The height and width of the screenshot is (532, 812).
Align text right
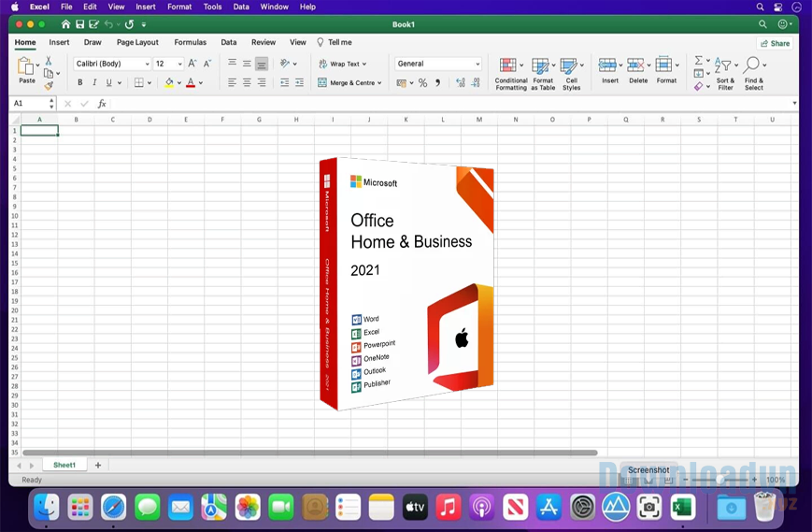(262, 82)
